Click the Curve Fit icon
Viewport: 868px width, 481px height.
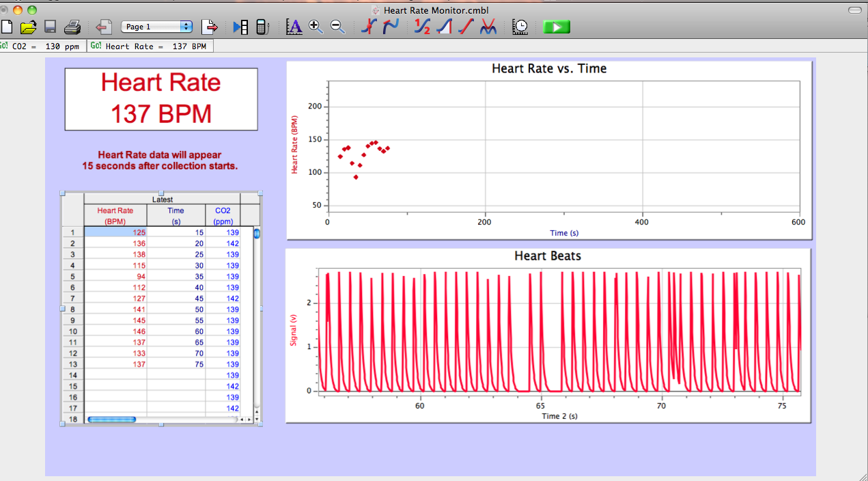[488, 27]
